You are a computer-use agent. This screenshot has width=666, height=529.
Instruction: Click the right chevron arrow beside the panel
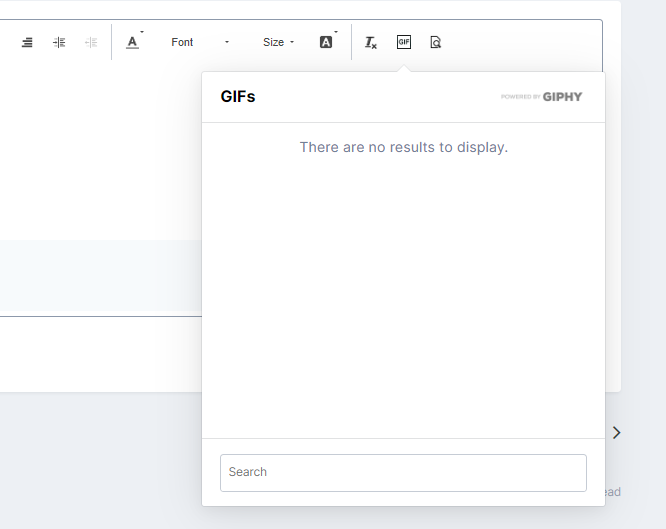pos(617,432)
